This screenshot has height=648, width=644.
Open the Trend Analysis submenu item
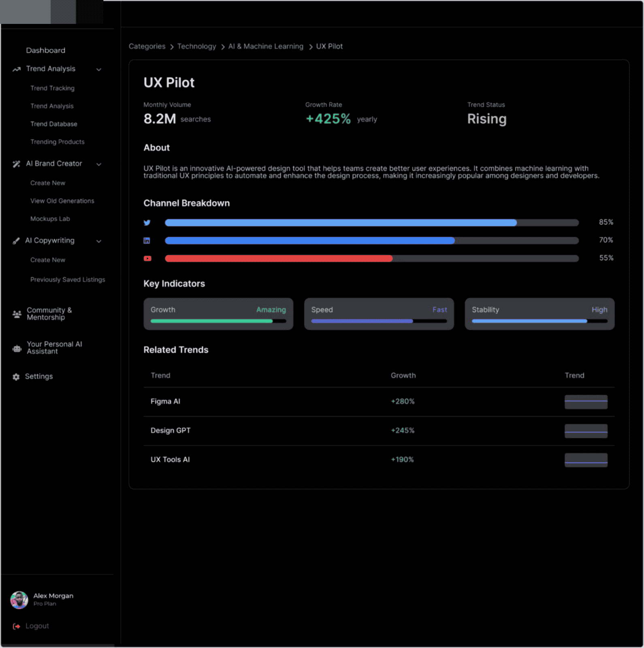tap(52, 106)
